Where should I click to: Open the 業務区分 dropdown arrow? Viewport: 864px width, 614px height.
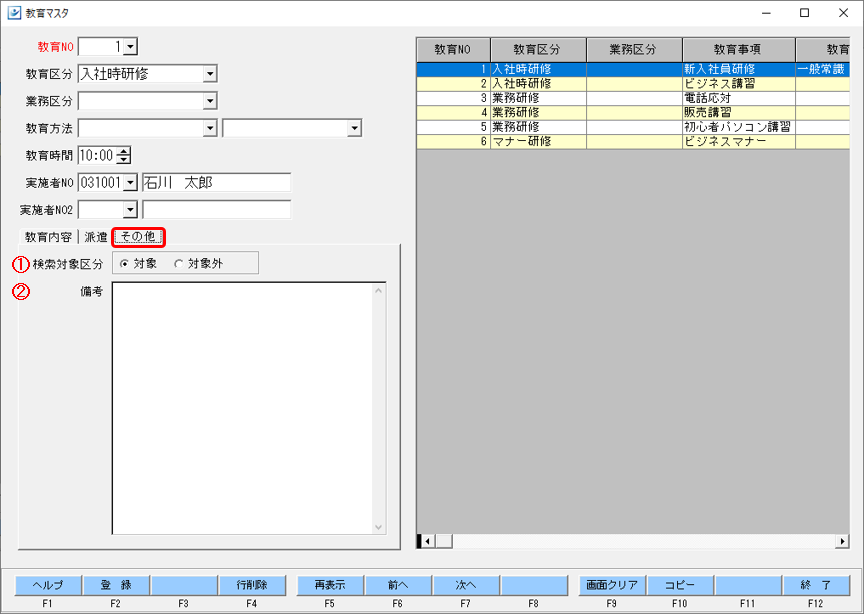point(210,101)
